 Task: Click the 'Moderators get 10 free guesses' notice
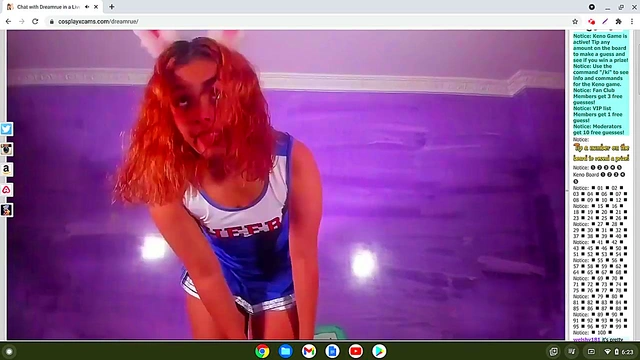pos(598,129)
